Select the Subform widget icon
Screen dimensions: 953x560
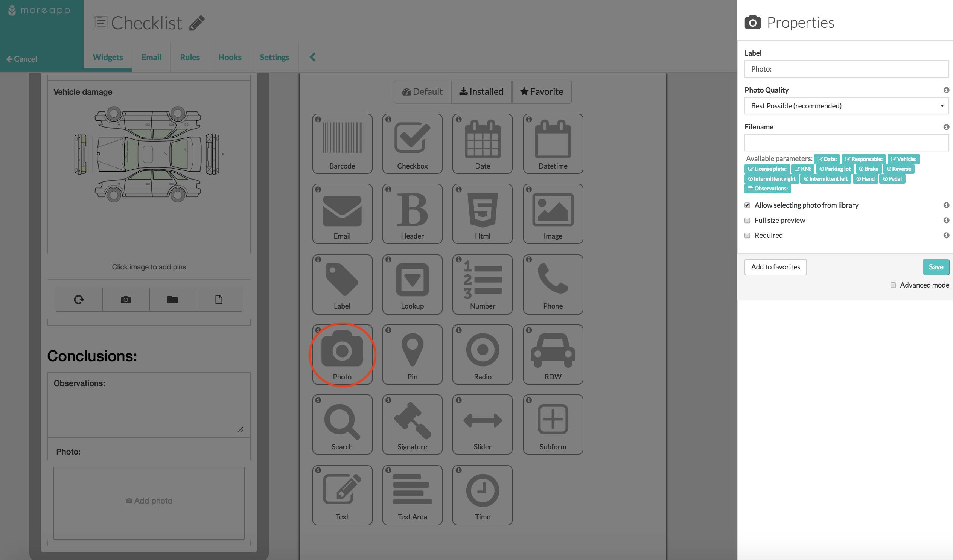tap(553, 424)
